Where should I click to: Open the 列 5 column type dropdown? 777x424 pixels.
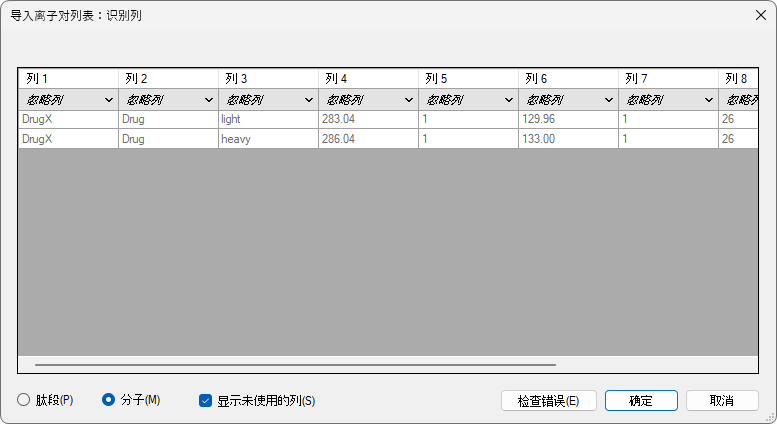pos(467,100)
